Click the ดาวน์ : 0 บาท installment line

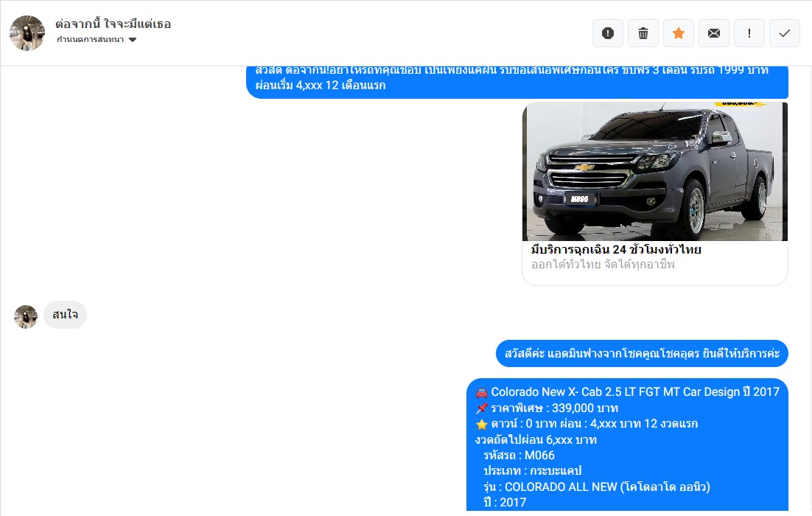[x=587, y=424]
